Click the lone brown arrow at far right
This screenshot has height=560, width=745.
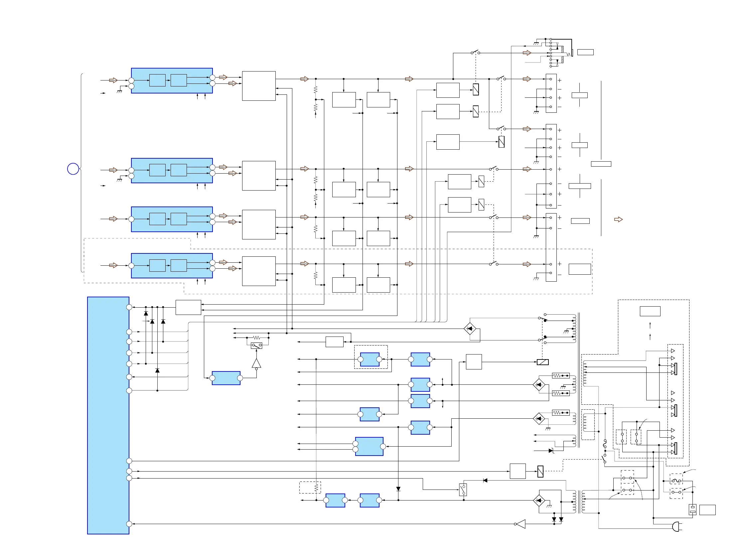click(618, 219)
